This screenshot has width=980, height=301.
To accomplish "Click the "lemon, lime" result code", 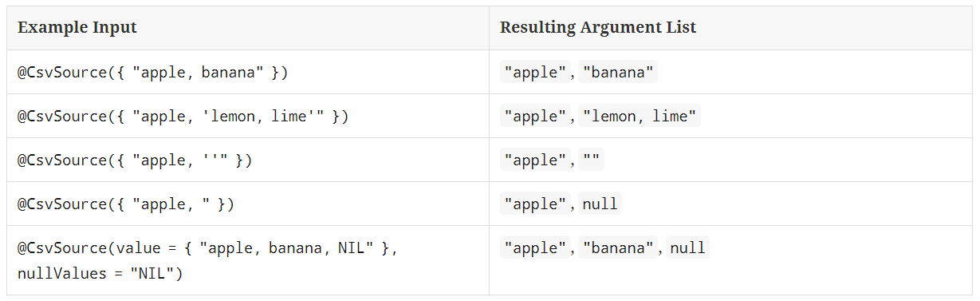I will click(640, 117).
